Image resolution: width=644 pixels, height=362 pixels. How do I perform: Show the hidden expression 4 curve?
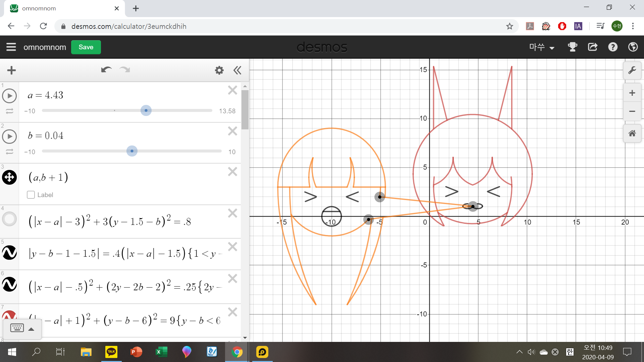point(9,219)
